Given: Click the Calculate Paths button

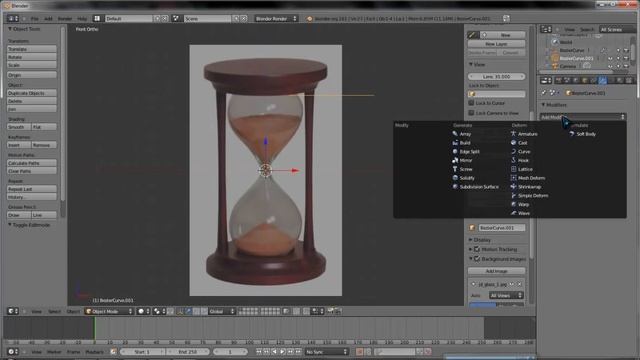Looking at the screenshot, I should pyautogui.click(x=32, y=163).
